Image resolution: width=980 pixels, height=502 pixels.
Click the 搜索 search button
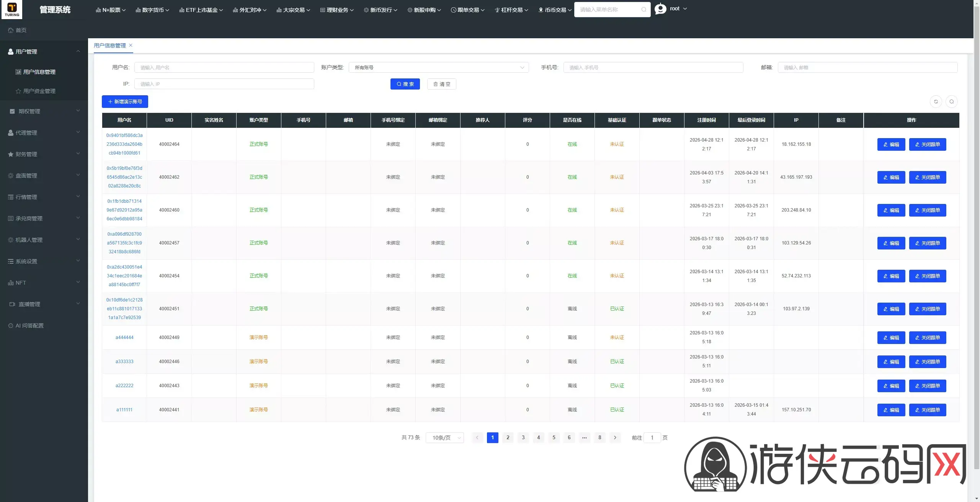(x=405, y=84)
